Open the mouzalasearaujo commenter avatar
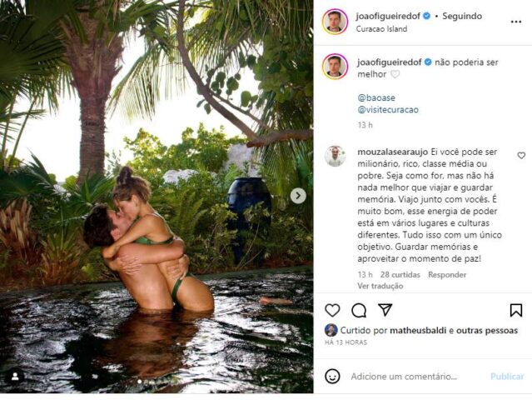The height and width of the screenshot is (400, 532). pos(335,156)
